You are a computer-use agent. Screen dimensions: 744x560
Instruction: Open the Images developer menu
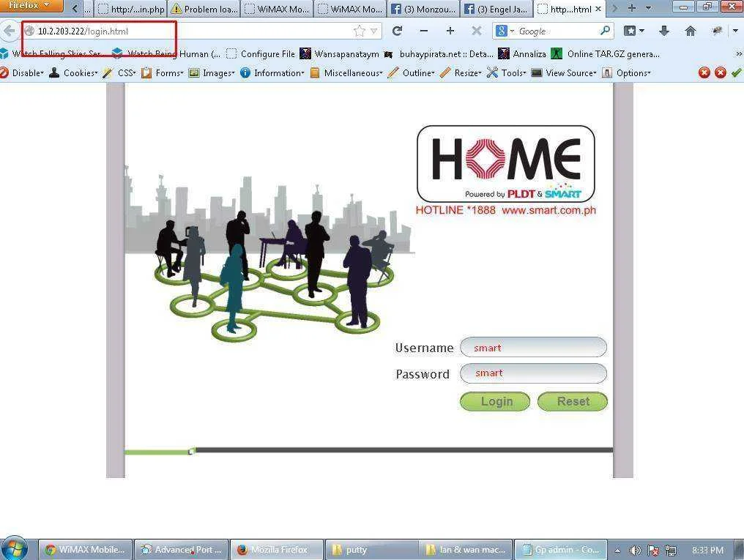pyautogui.click(x=212, y=73)
